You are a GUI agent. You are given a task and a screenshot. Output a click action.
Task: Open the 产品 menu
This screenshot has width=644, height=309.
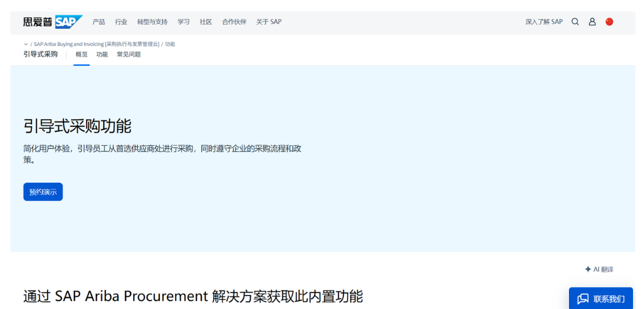click(99, 22)
